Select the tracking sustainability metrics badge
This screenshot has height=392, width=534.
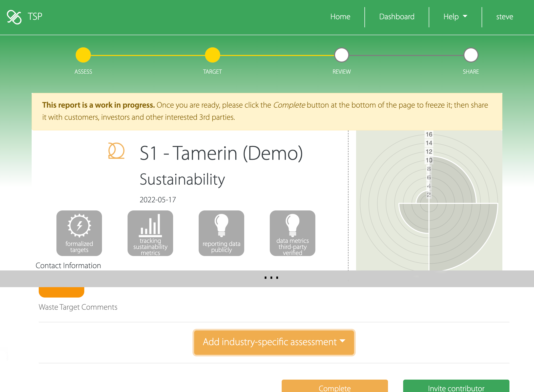click(x=150, y=233)
